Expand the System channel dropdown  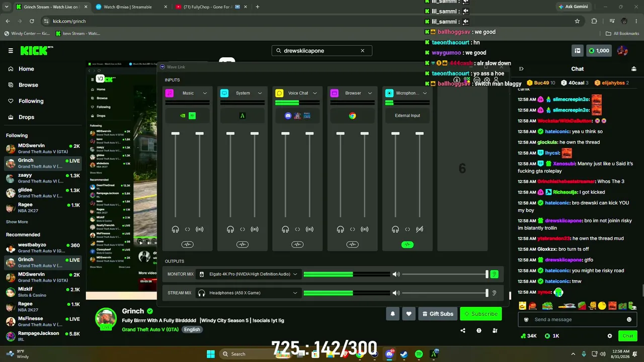pos(260,93)
